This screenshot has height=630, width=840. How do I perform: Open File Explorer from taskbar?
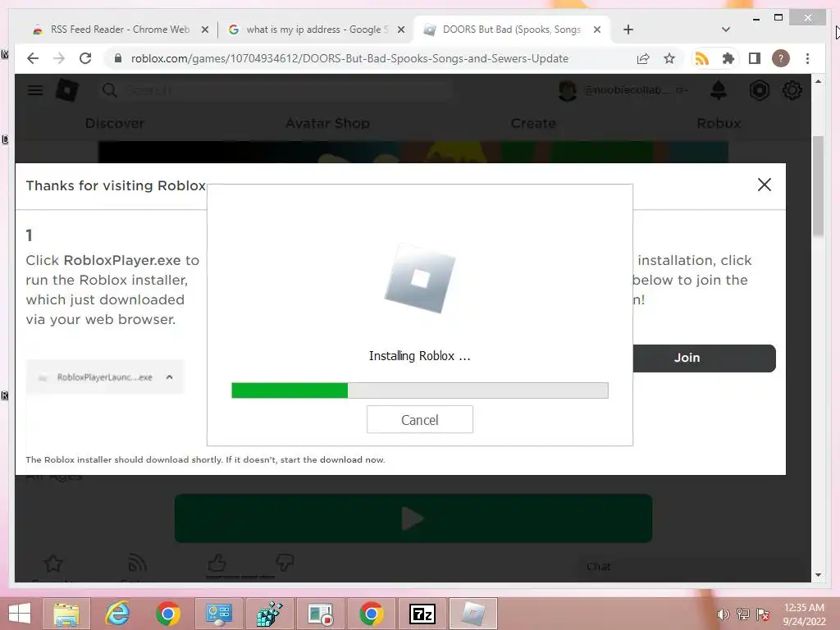tap(66, 614)
